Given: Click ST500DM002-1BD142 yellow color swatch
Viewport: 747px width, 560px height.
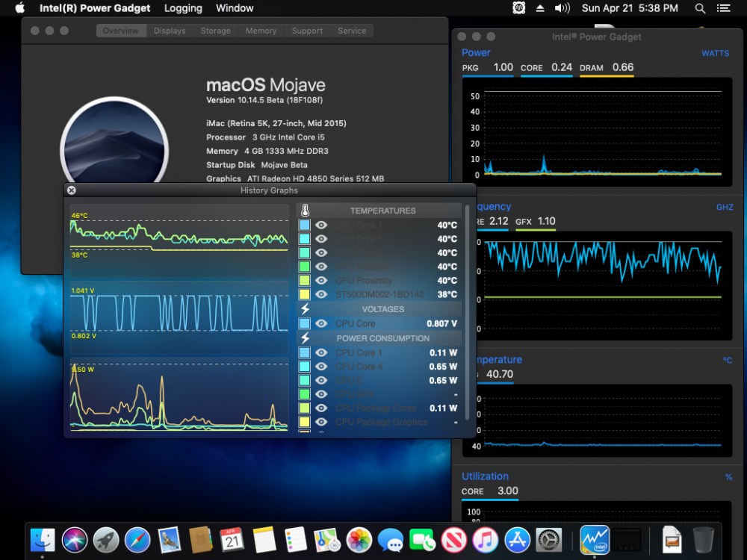Looking at the screenshot, I should click(x=305, y=293).
